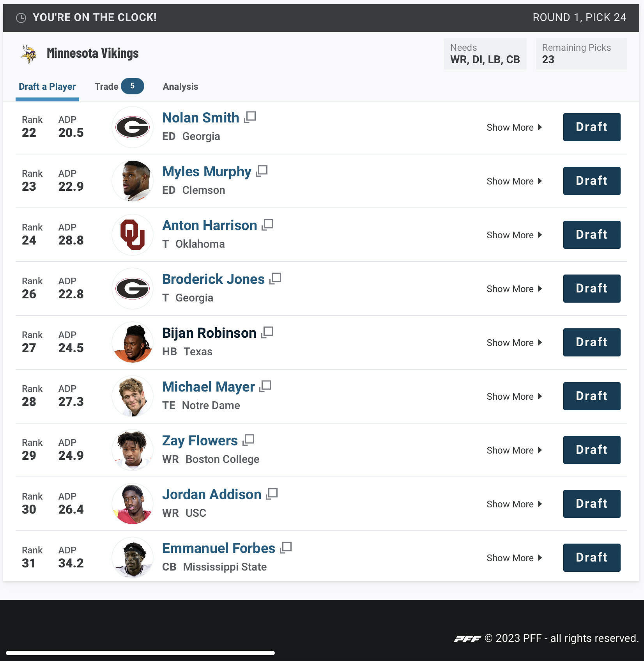Image resolution: width=644 pixels, height=661 pixels.
Task: Click the Georgia logo beside Nolan Smith
Action: pyautogui.click(x=133, y=127)
